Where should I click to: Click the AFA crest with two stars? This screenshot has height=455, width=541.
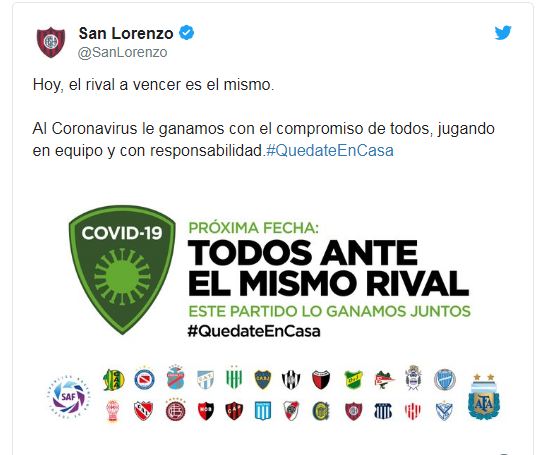pos(484,396)
